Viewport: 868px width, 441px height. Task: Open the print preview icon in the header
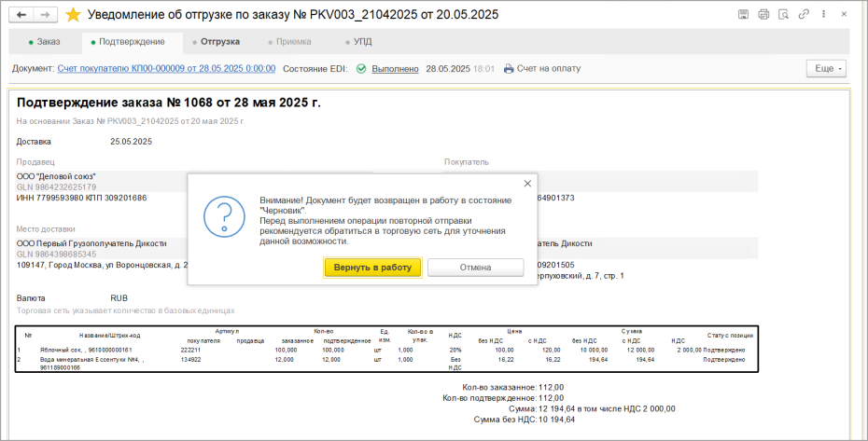(x=783, y=14)
